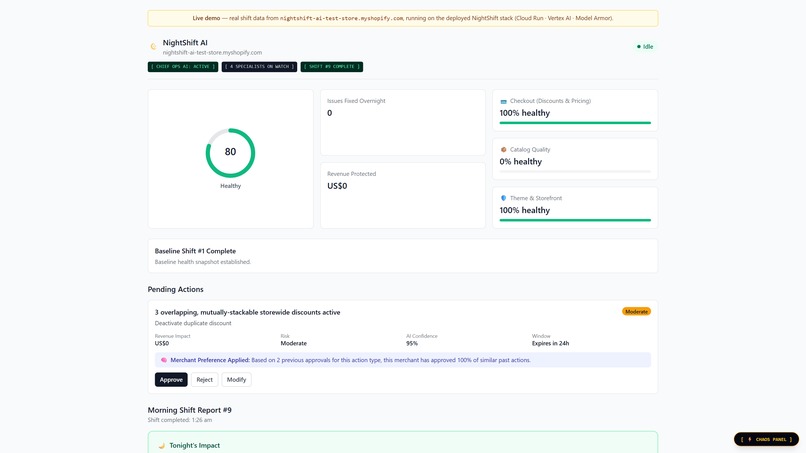Image resolution: width=806 pixels, height=453 pixels.
Task: Click the Deactivate duplicate discount text
Action: pyautogui.click(x=193, y=323)
